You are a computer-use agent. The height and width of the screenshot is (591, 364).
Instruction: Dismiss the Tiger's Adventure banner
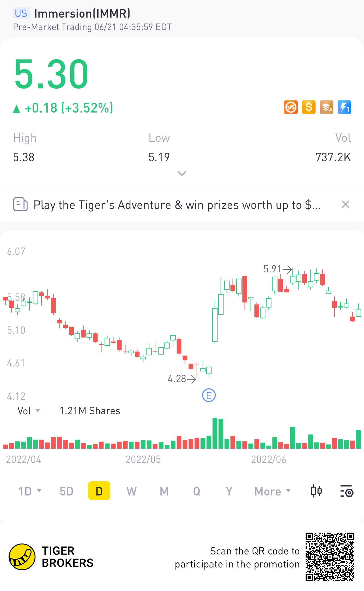tap(345, 204)
